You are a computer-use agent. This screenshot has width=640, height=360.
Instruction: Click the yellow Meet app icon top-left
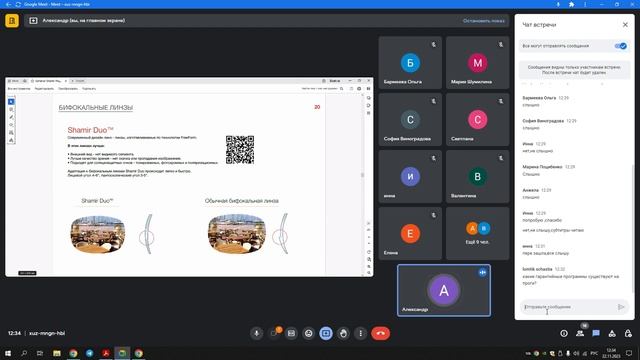(x=12, y=20)
